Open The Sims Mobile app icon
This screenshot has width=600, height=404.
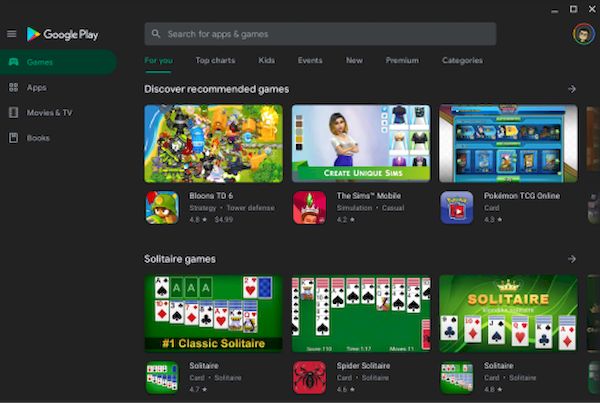click(310, 208)
